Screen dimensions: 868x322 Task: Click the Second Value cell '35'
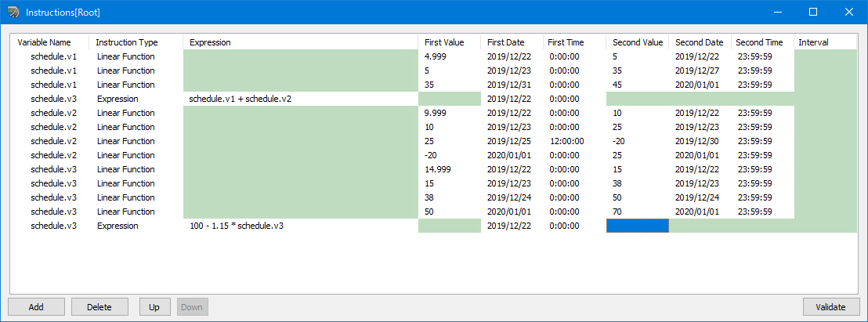[637, 71]
